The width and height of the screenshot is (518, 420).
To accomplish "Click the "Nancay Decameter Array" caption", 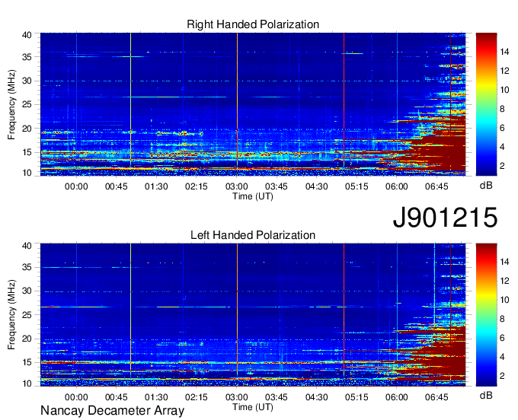I will click(x=112, y=411).
